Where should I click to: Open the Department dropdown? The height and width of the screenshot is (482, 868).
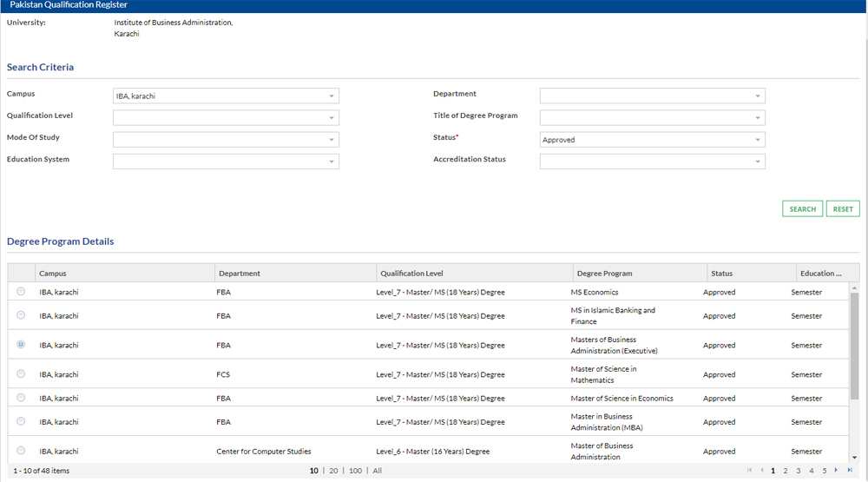coord(652,96)
